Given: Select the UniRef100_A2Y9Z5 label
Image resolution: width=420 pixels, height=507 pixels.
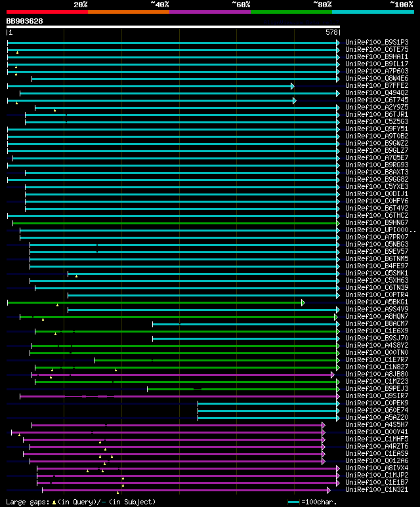Looking at the screenshot, I should pos(377,107).
